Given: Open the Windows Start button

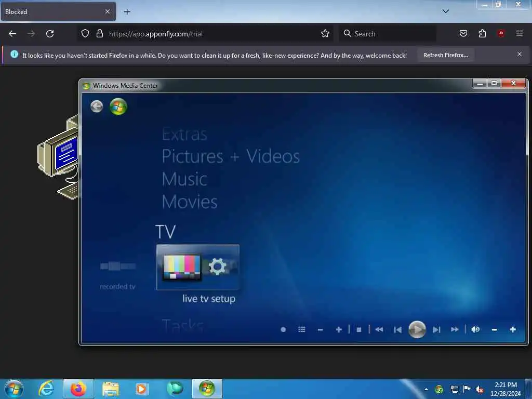Looking at the screenshot, I should point(14,389).
